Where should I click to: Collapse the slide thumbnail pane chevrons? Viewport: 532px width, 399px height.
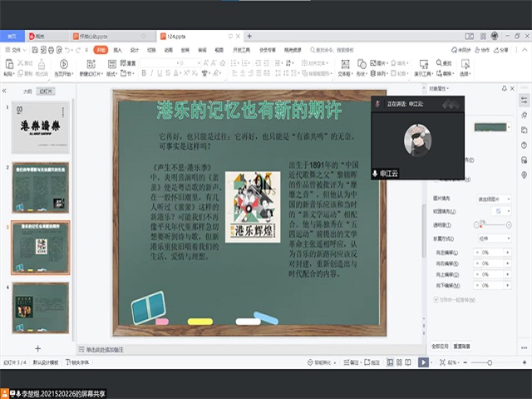[4, 91]
